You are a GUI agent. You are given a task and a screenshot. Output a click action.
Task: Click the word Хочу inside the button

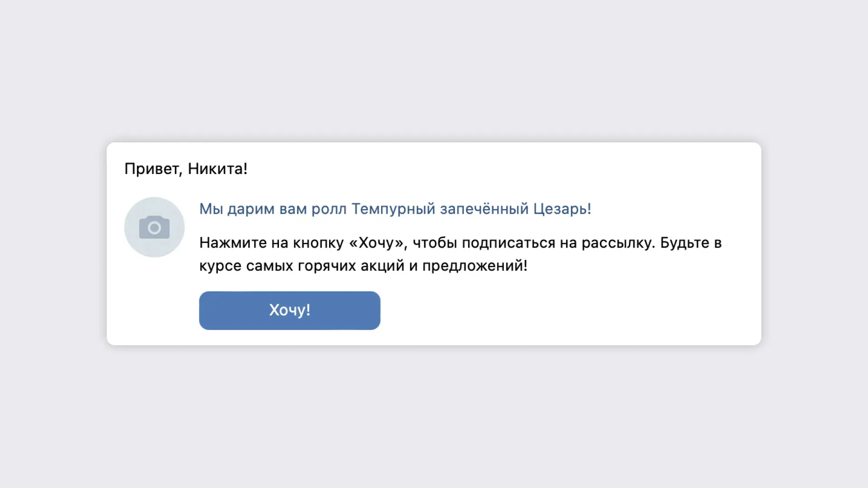pyautogui.click(x=289, y=310)
